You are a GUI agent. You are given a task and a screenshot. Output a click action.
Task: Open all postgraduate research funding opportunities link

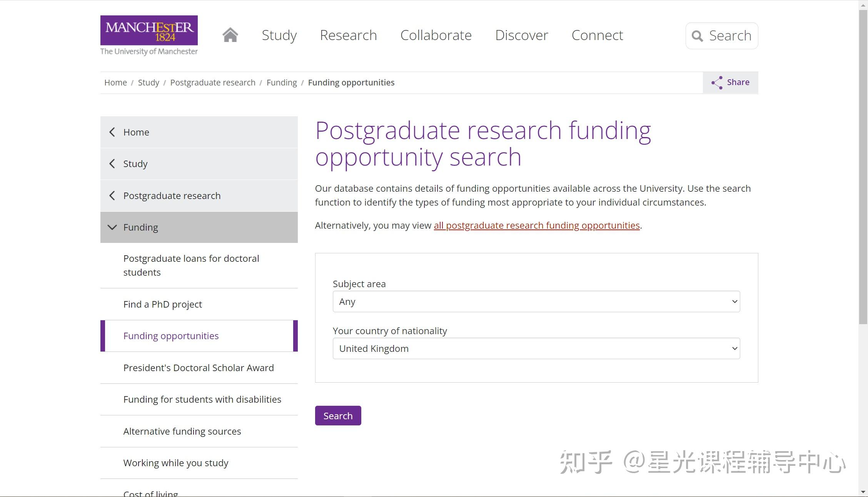pyautogui.click(x=536, y=225)
